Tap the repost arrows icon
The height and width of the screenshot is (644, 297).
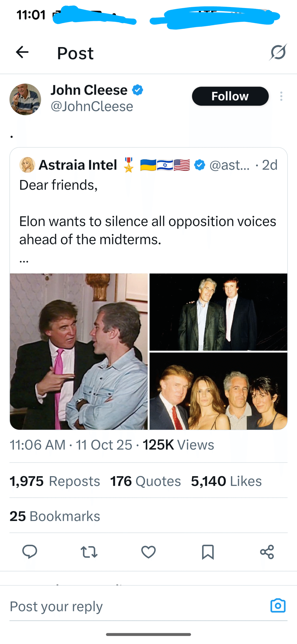click(89, 552)
